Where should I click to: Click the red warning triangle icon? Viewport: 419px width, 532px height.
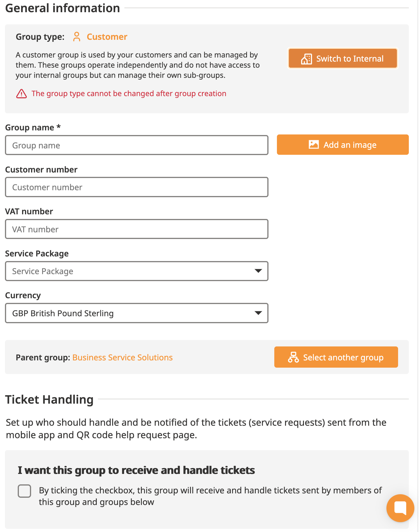tap(22, 94)
